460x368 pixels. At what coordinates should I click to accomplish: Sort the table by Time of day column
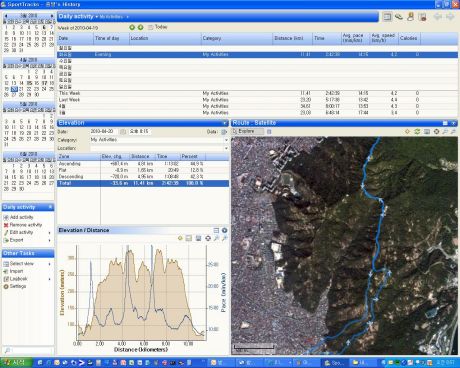tap(111, 38)
